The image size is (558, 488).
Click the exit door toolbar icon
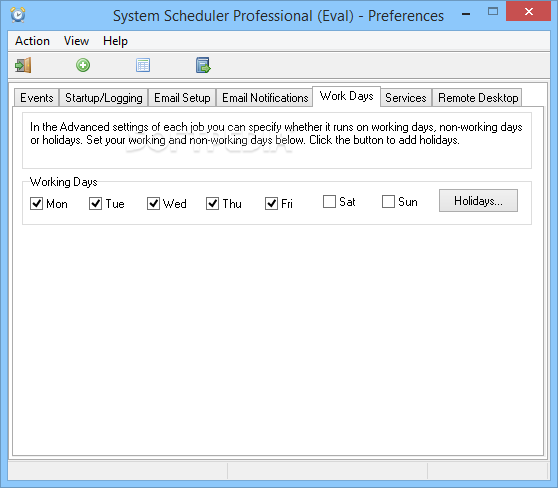[x=23, y=65]
